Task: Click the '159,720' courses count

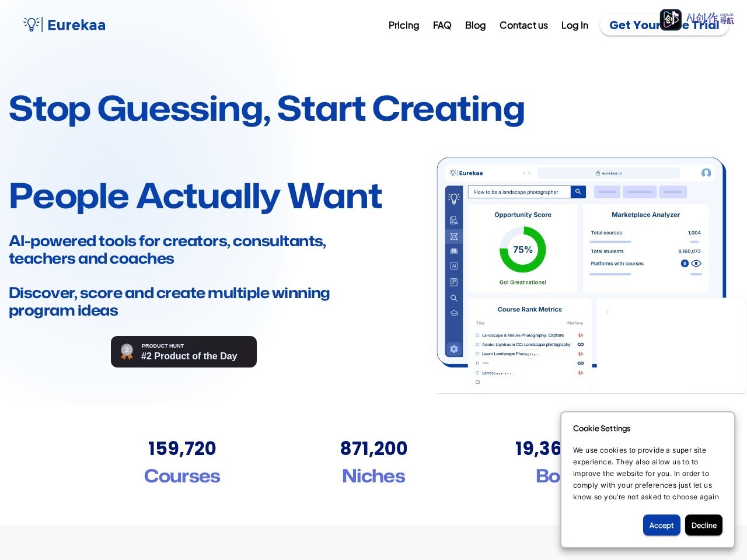Action: (182, 449)
